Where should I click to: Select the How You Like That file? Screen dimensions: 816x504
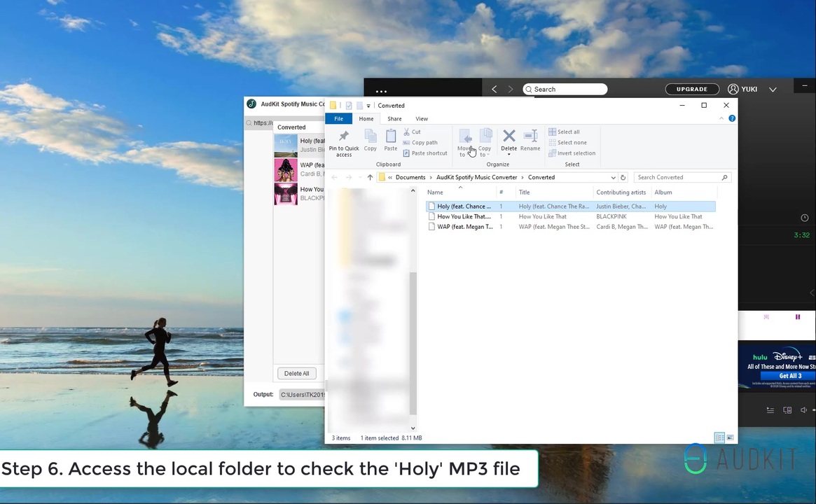570,217
